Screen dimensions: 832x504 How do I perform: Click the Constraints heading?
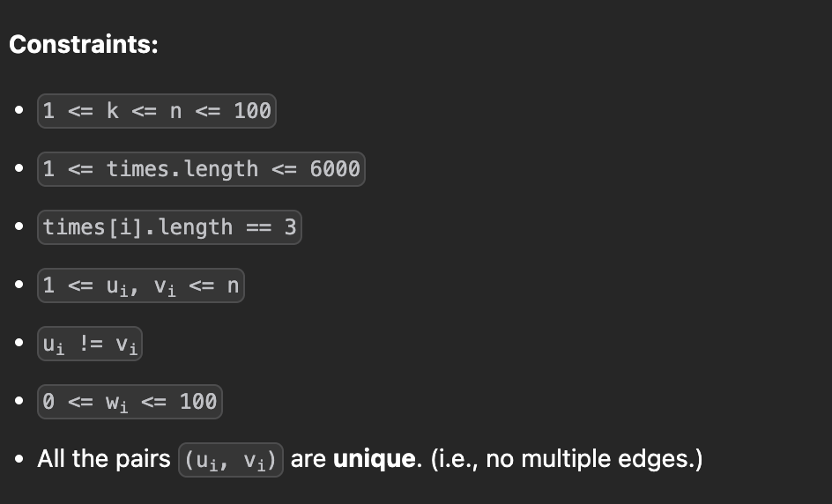[x=84, y=44]
